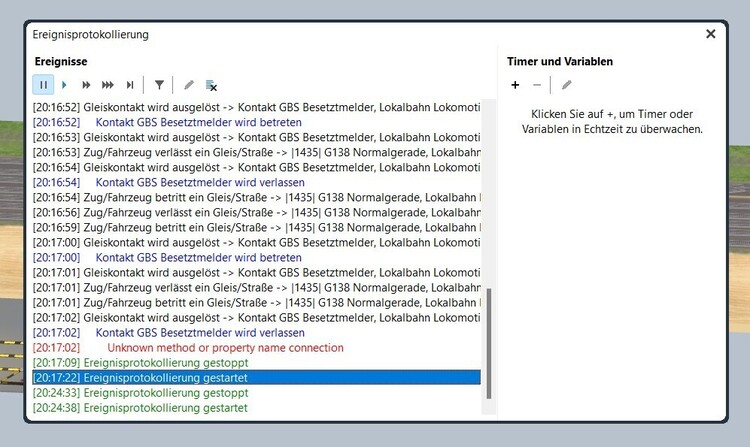Select '[20:17:09] Ereignisprotokollierung gestoppt' row
This screenshot has width=750, height=447.
[x=256, y=362]
